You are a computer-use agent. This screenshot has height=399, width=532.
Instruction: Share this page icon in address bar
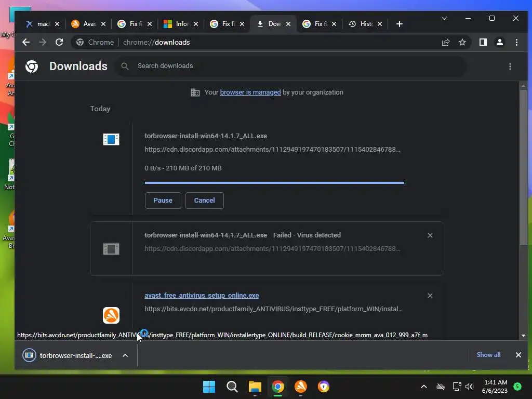[x=445, y=42]
